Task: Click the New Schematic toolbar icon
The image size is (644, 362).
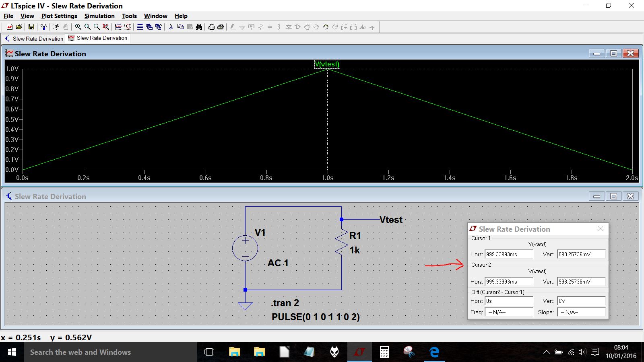Action: pos(10,27)
